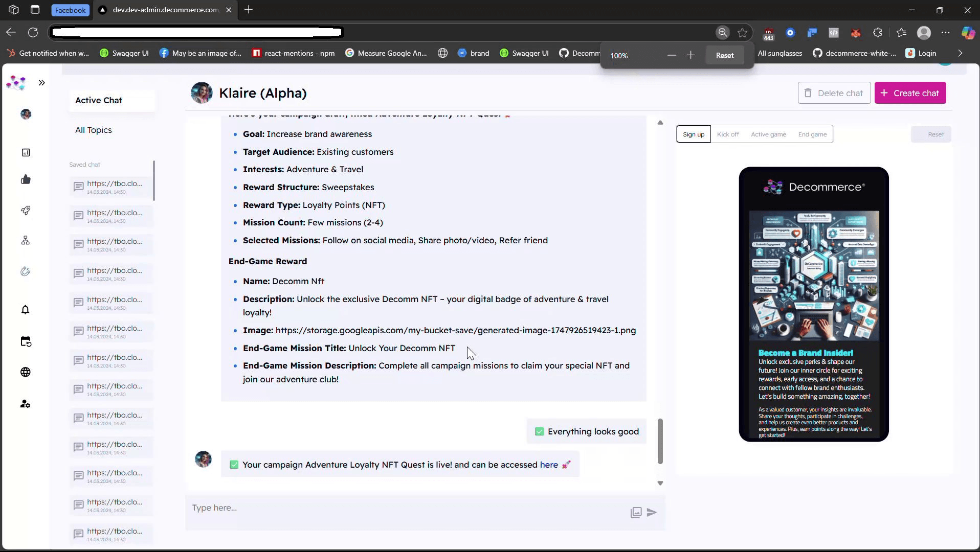Open the notifications bell in sidebar
The height and width of the screenshot is (552, 980).
[26, 310]
